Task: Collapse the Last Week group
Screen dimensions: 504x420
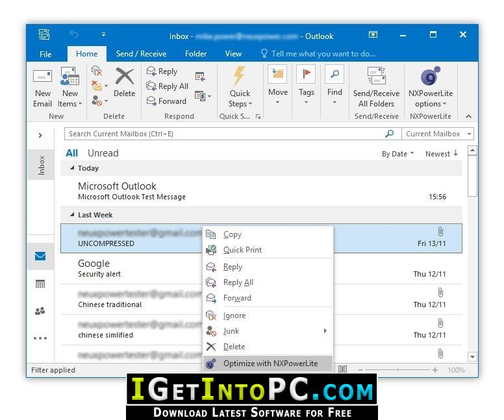Action: click(x=72, y=214)
